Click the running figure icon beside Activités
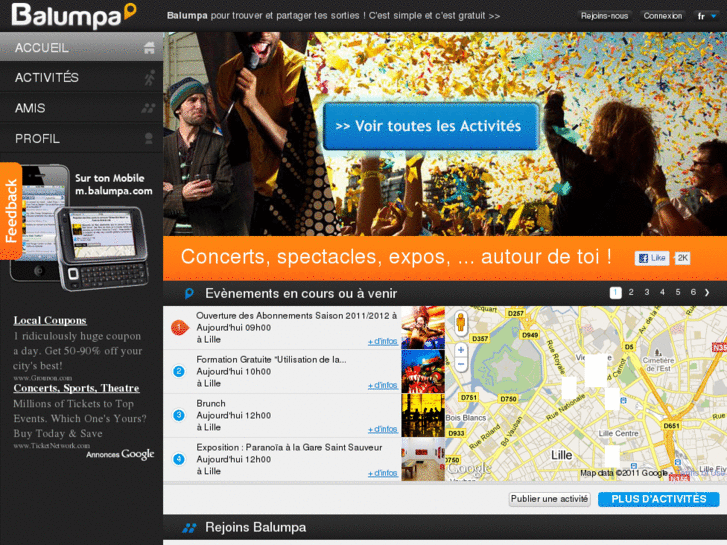Viewport: 727px width, 545px height. [x=149, y=77]
